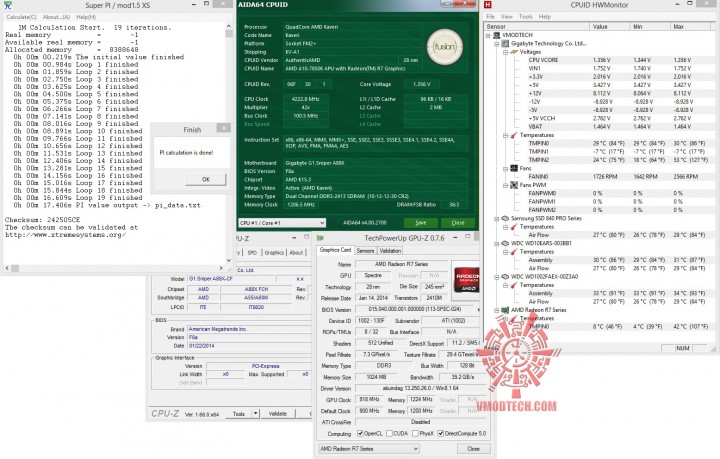
Task: Collapse the Fans PWM tree node
Action: (505, 185)
